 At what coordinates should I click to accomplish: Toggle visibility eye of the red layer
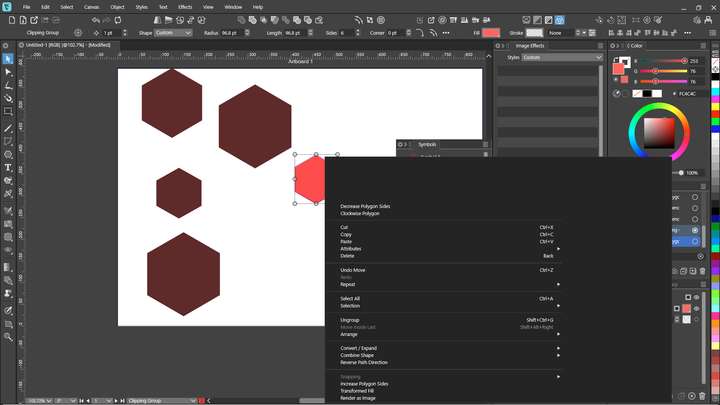[x=696, y=309]
